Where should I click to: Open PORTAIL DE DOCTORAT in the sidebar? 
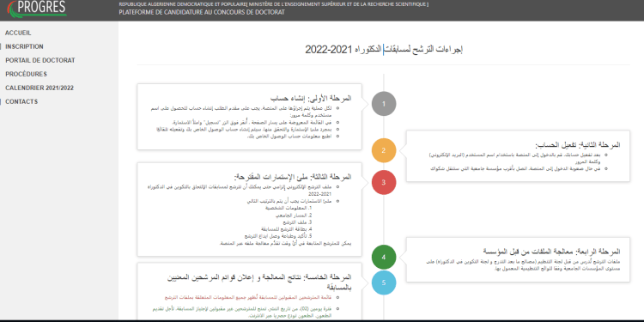(40, 60)
